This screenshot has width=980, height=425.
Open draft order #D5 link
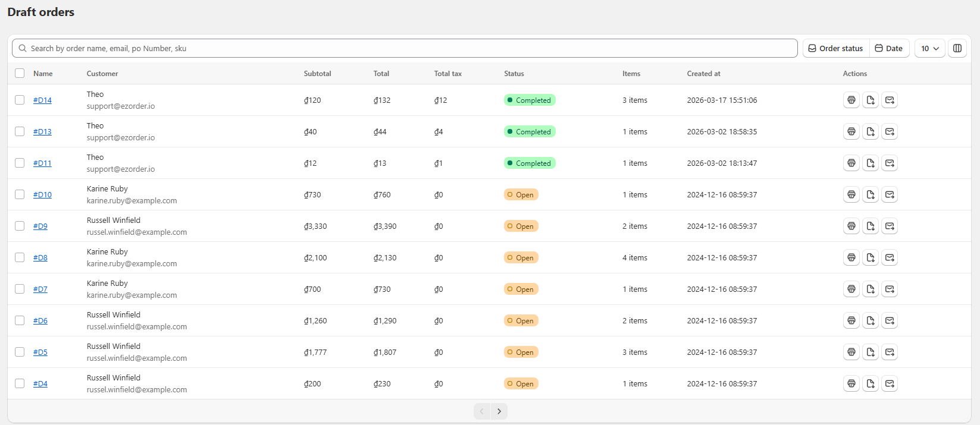pyautogui.click(x=40, y=352)
